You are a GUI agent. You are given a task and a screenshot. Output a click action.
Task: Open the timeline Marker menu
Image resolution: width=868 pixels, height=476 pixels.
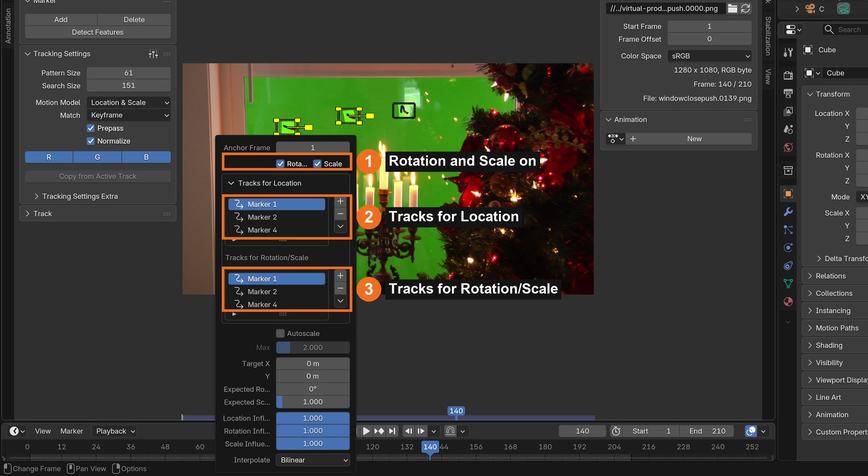click(x=72, y=431)
